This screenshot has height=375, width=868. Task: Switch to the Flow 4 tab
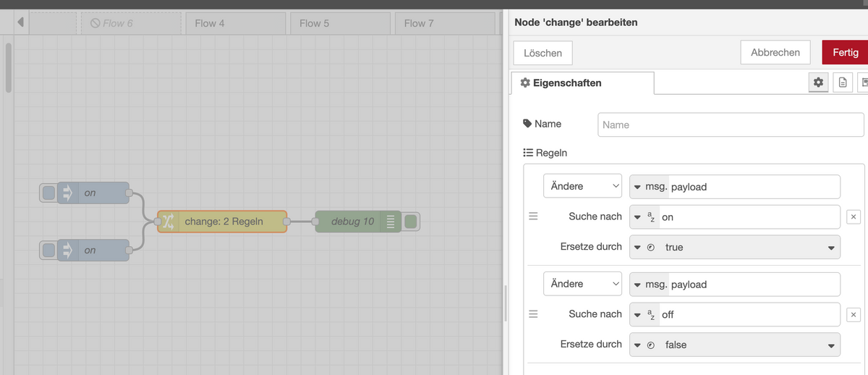tap(237, 23)
